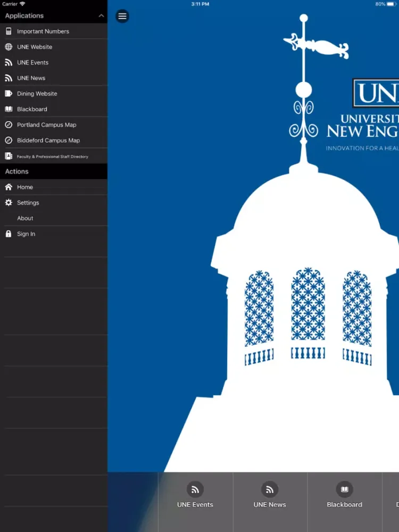Image resolution: width=399 pixels, height=532 pixels.
Task: Click the lock icon beside Sign In
Action: (9, 234)
